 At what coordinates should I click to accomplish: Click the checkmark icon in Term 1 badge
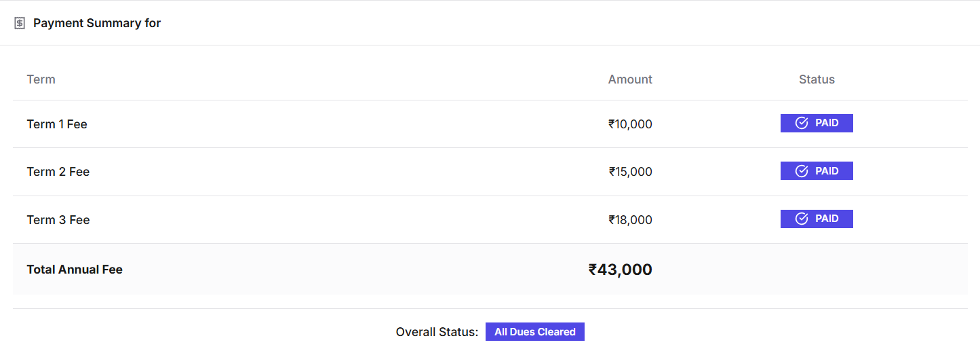[x=802, y=123]
